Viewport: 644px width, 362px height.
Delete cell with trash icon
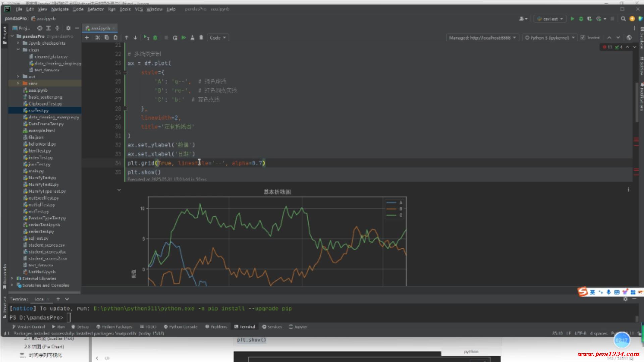click(201, 38)
